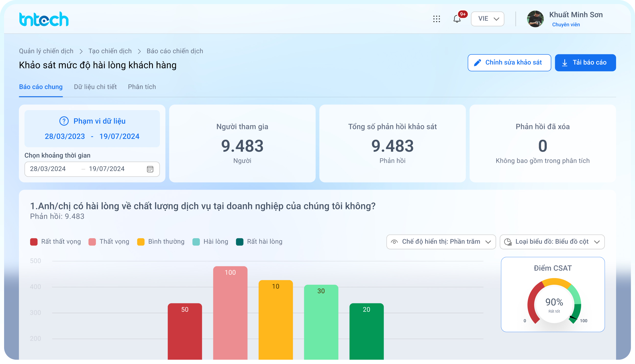Expand the Chế độ hiển thị dropdown
Screen dimensions: 635x364
441,242
